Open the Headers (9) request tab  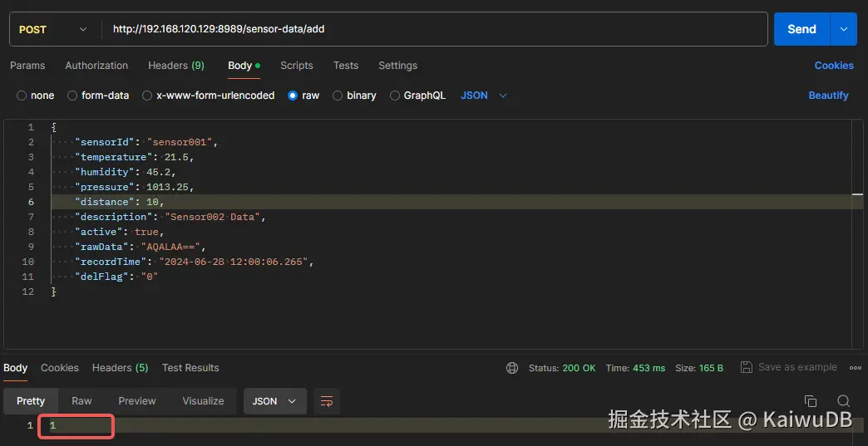pos(176,66)
